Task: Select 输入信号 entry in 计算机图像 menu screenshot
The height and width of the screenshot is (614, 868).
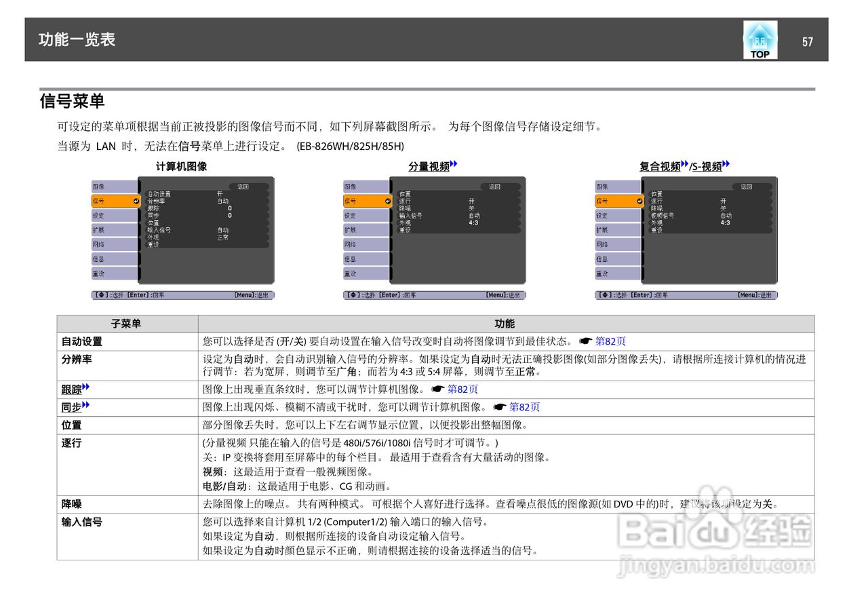Action: [206, 230]
